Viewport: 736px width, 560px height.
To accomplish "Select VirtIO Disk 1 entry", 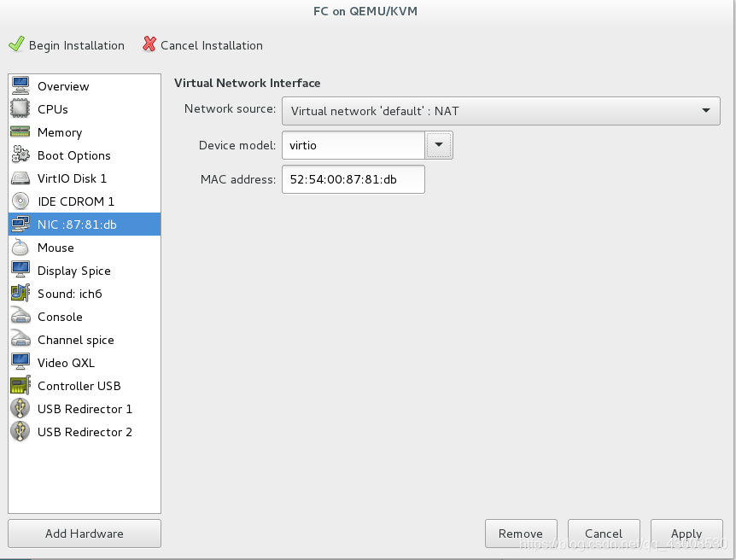I will click(x=85, y=178).
